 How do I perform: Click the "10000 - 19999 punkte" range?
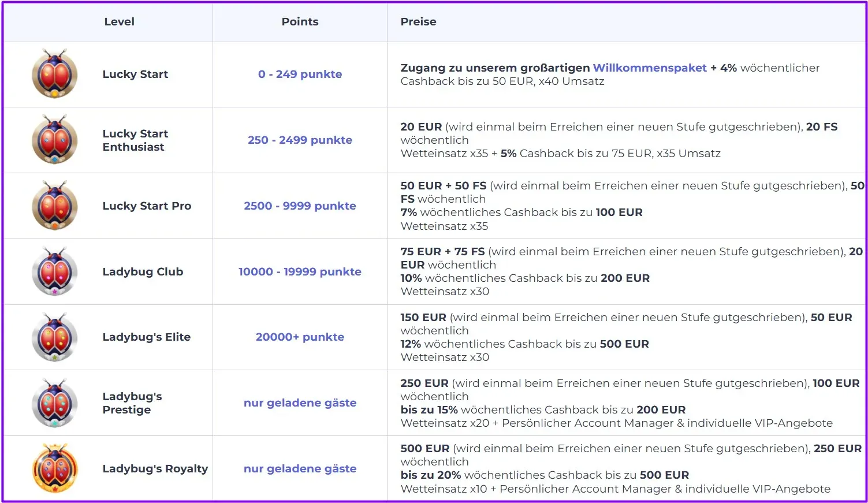click(300, 271)
